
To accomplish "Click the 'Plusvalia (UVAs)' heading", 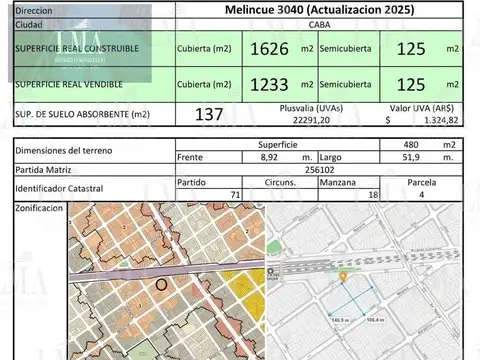I will pyautogui.click(x=311, y=108).
